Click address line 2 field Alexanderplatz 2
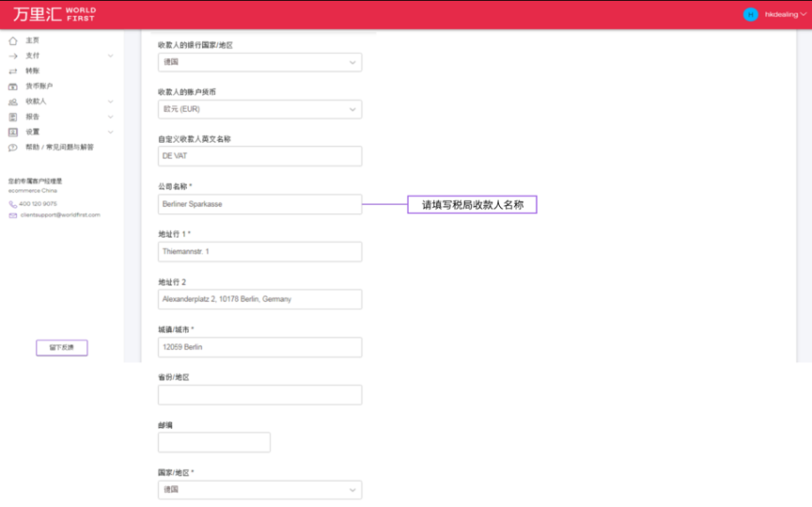This screenshot has width=812, height=507. tap(260, 300)
